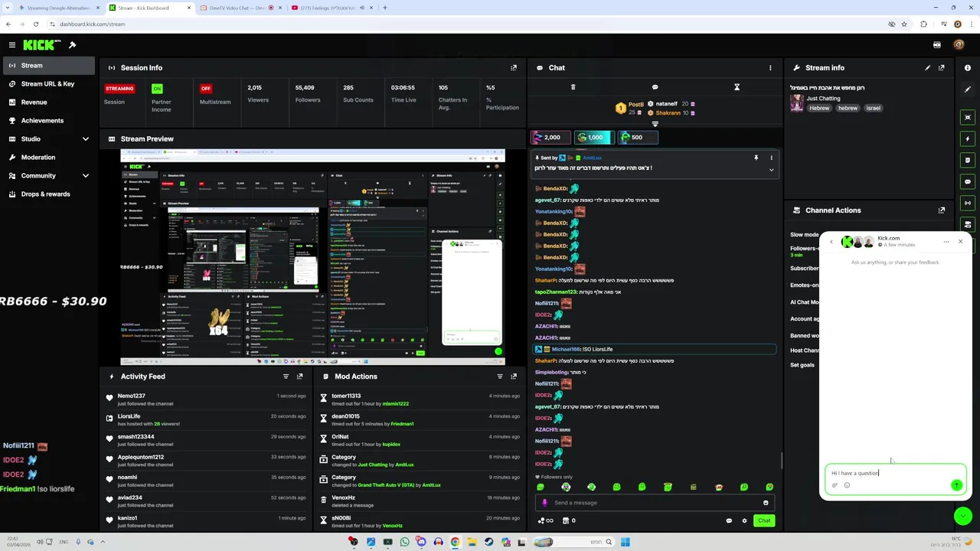Click the trash icon in the chat toolbar
980x551 pixels.
pyautogui.click(x=573, y=87)
